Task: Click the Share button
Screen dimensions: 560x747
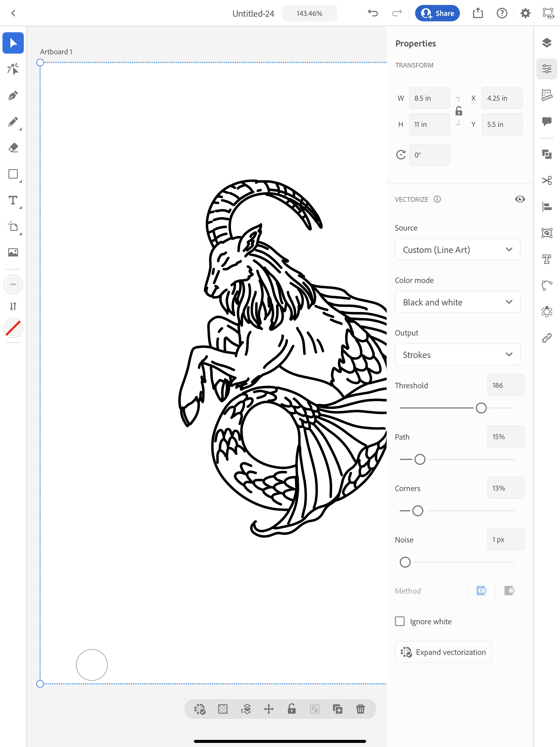Action: point(437,13)
